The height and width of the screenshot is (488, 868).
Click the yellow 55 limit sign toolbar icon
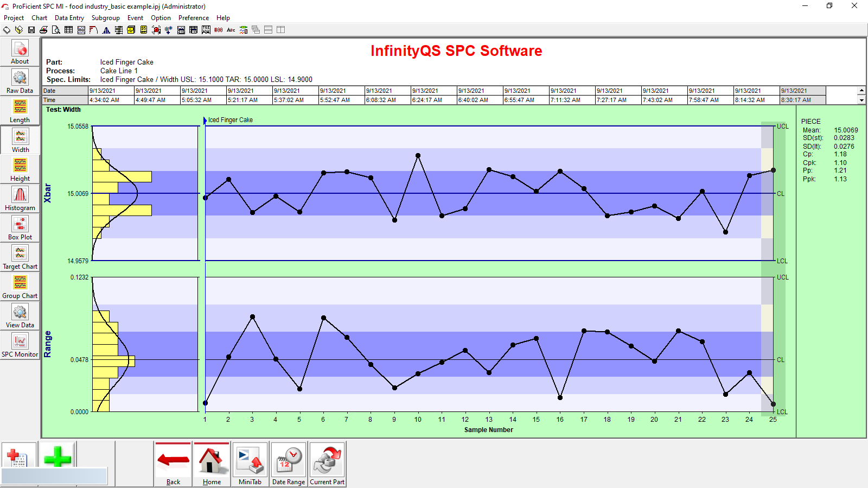click(144, 30)
